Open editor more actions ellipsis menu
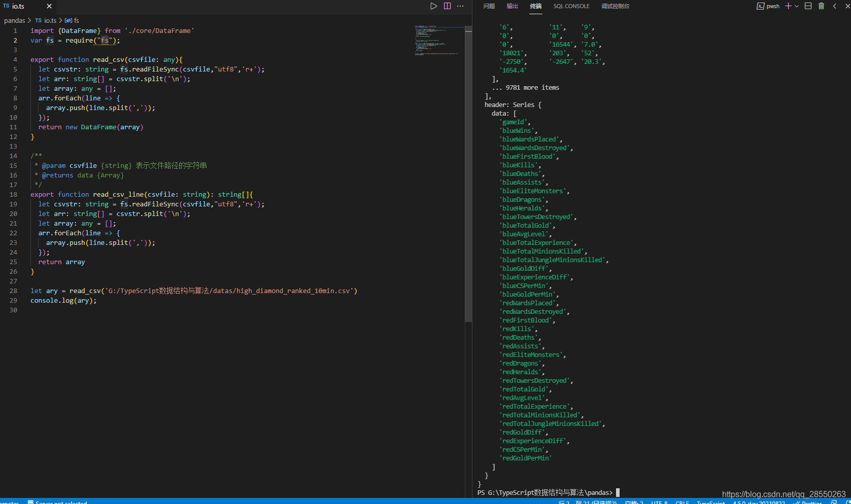The image size is (851, 504). (x=460, y=6)
